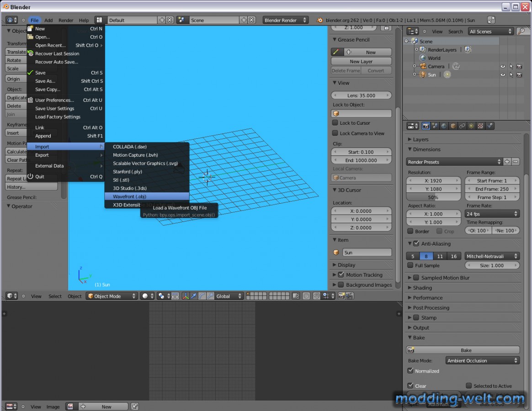This screenshot has height=411, width=532.
Task: Enable the Full Sample checkbox
Action: pyautogui.click(x=410, y=265)
